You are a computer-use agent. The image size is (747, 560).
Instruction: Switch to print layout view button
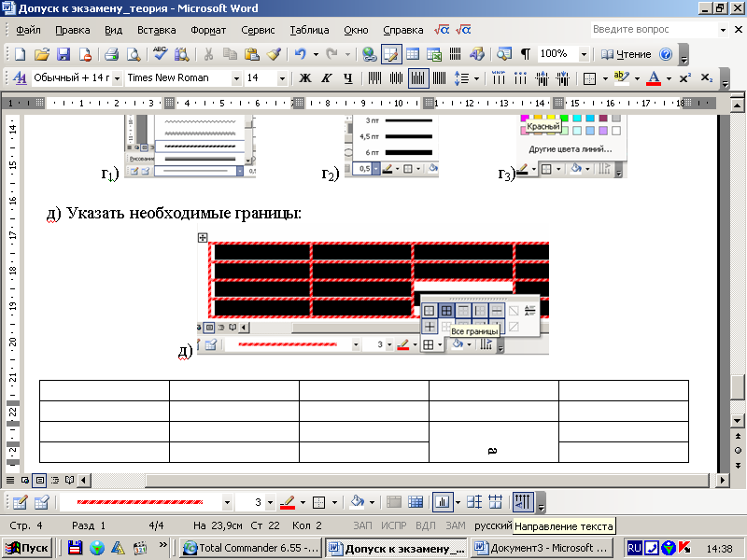[x=40, y=480]
